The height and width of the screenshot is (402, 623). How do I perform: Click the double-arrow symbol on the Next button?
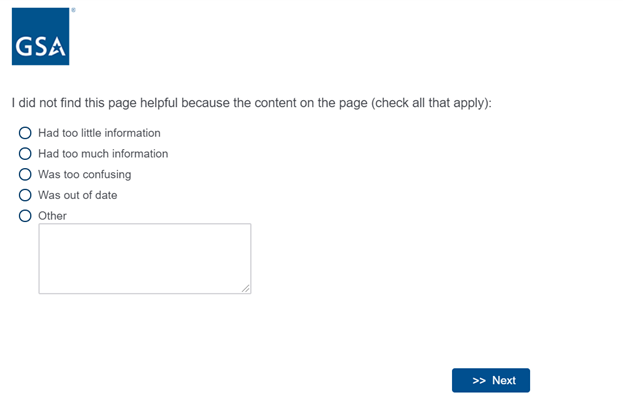[x=479, y=380]
